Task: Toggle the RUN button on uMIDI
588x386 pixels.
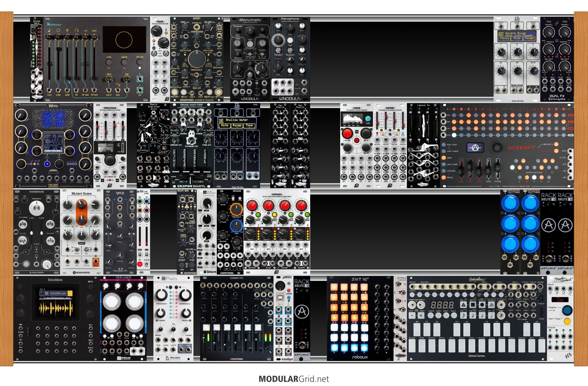Action: click(279, 322)
